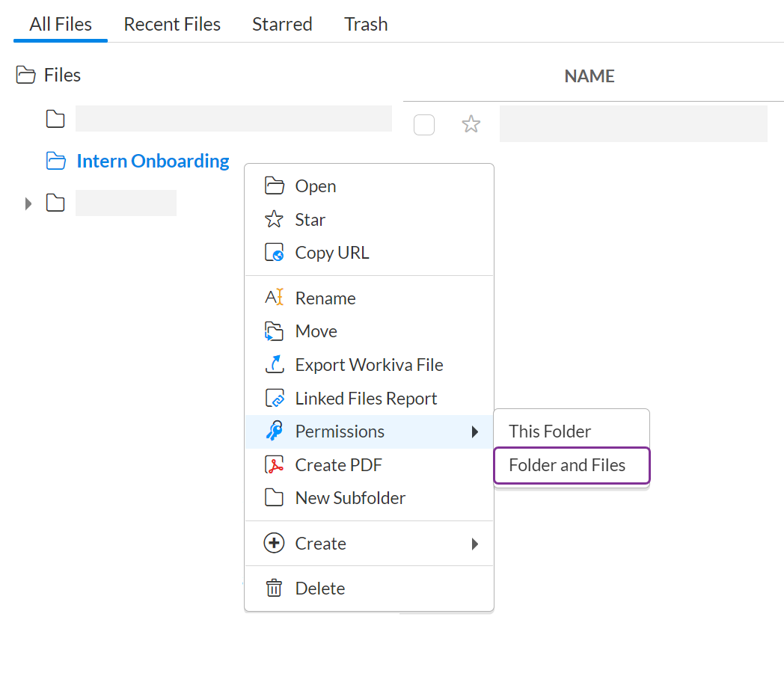Image resolution: width=784 pixels, height=688 pixels.
Task: Tick the checkbox in the file row
Action: click(424, 124)
